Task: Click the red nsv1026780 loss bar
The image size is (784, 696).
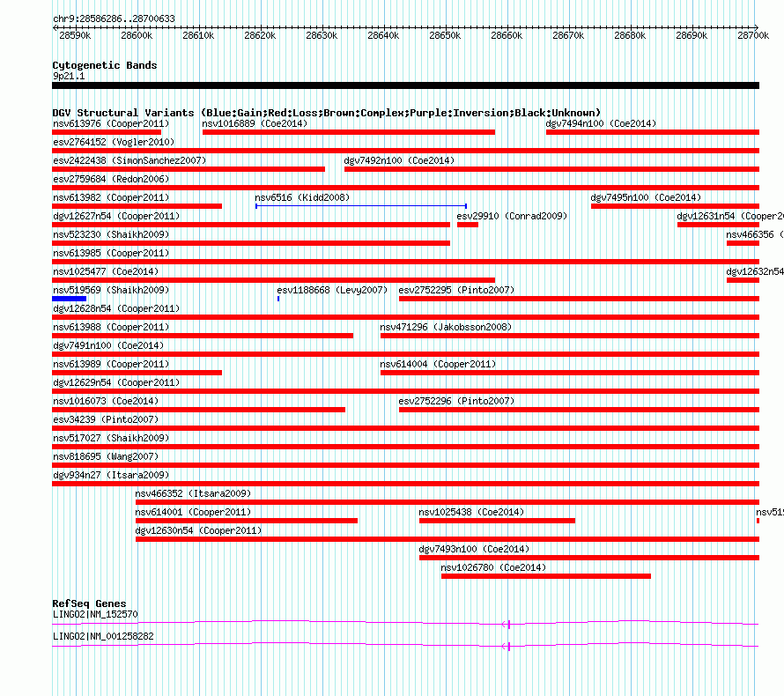Action: tap(546, 576)
